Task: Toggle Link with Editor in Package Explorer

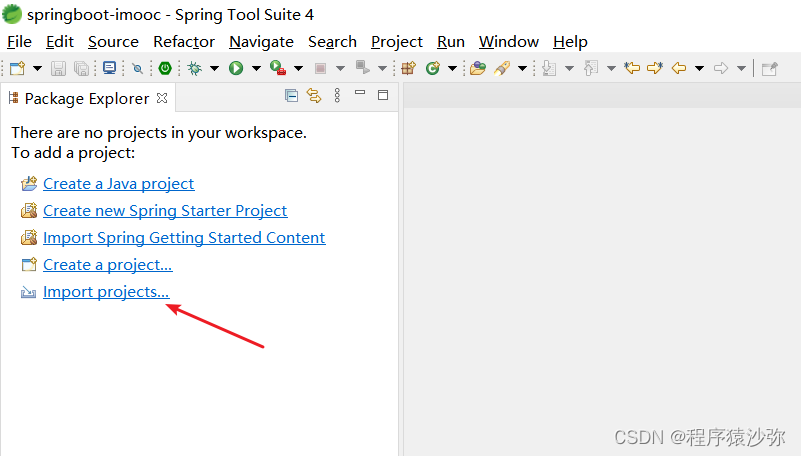Action: 314,95
